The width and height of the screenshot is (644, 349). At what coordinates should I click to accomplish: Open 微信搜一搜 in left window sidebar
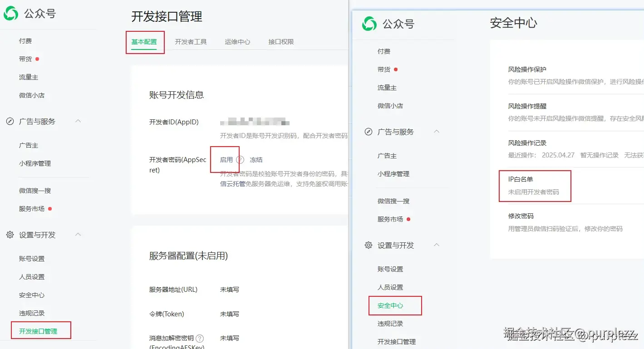[x=35, y=191]
